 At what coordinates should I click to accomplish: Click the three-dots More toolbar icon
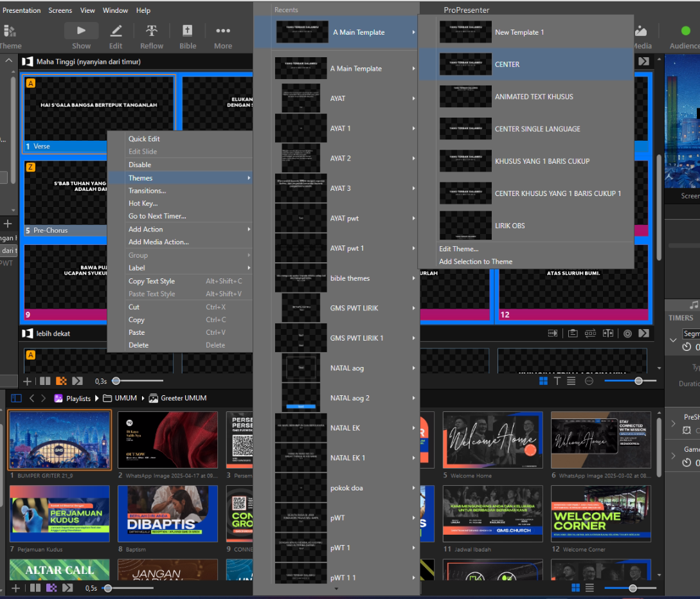tap(223, 36)
